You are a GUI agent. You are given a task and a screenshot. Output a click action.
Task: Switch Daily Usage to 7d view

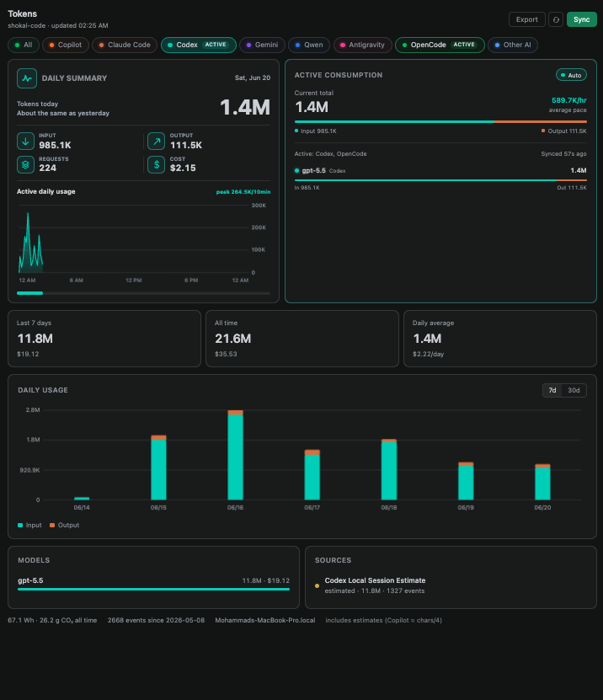pos(552,390)
